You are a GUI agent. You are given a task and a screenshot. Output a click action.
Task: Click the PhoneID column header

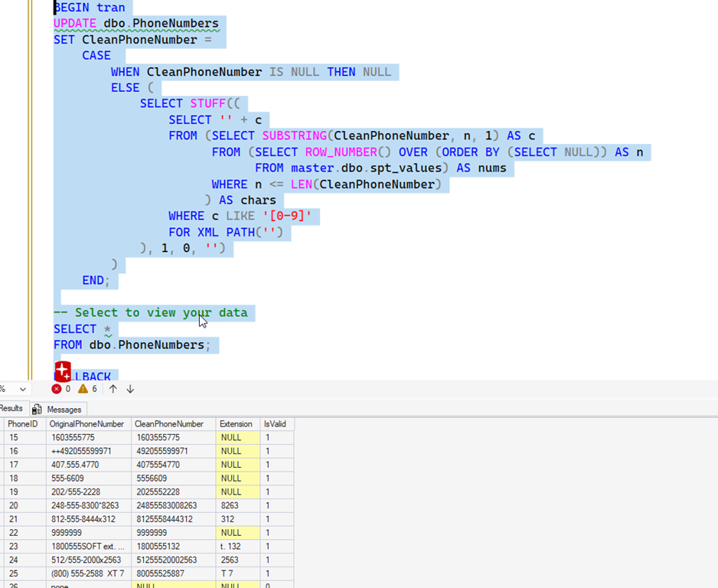click(x=23, y=424)
